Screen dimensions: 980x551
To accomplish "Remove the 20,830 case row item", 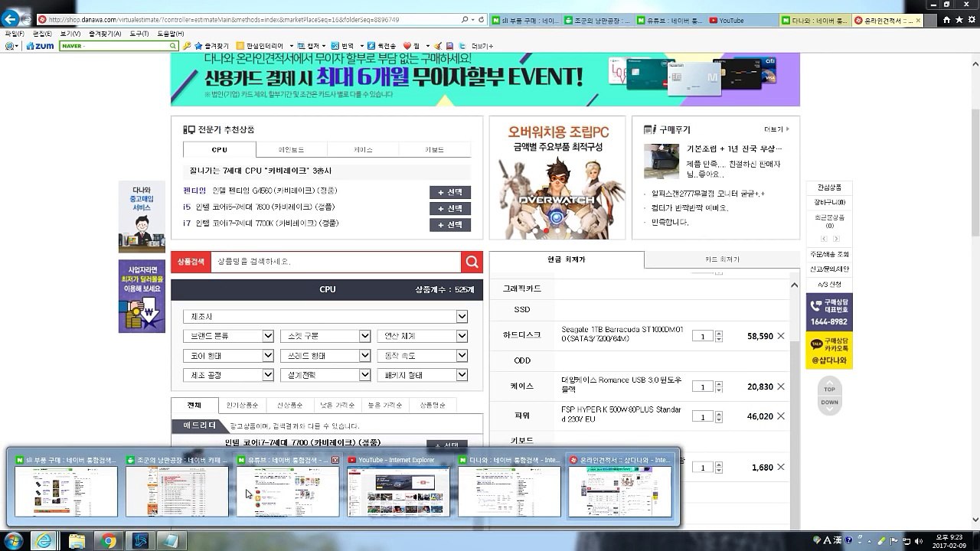I will [781, 386].
